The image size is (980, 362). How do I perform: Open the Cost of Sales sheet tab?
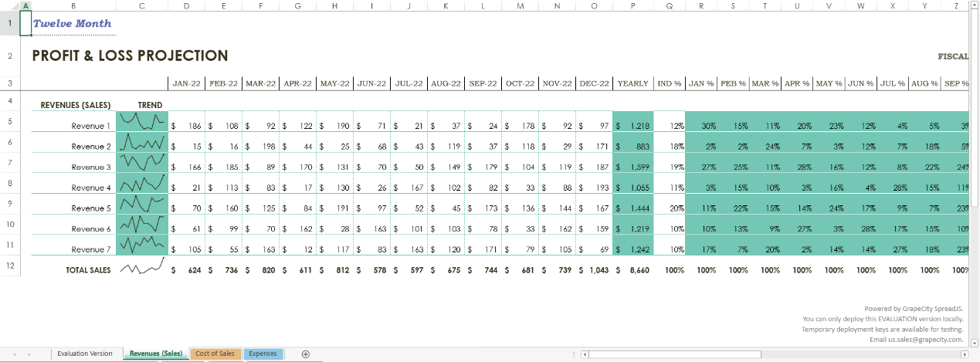215,354
